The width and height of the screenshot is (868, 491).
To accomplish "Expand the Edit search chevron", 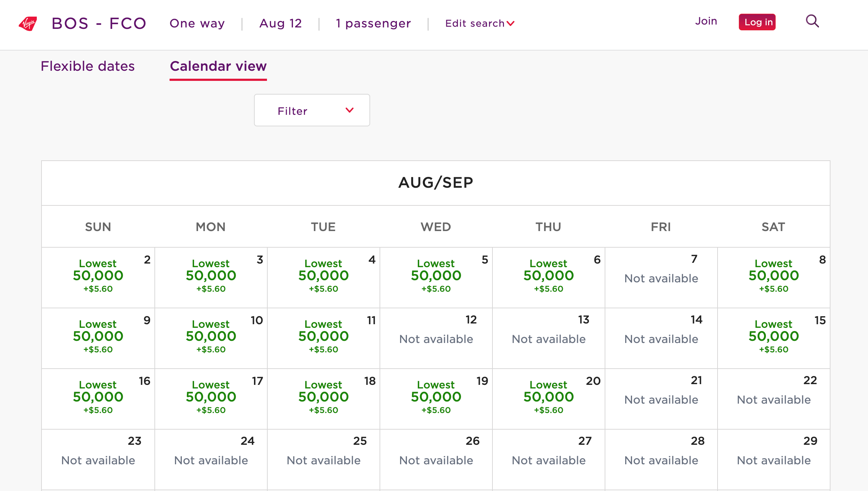I will coord(510,23).
